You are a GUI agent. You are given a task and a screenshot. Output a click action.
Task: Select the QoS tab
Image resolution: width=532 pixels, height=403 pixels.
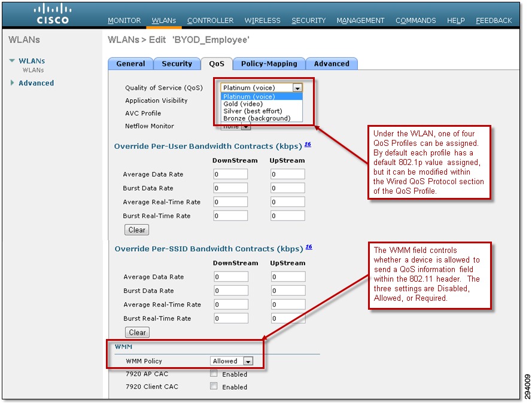pyautogui.click(x=217, y=64)
